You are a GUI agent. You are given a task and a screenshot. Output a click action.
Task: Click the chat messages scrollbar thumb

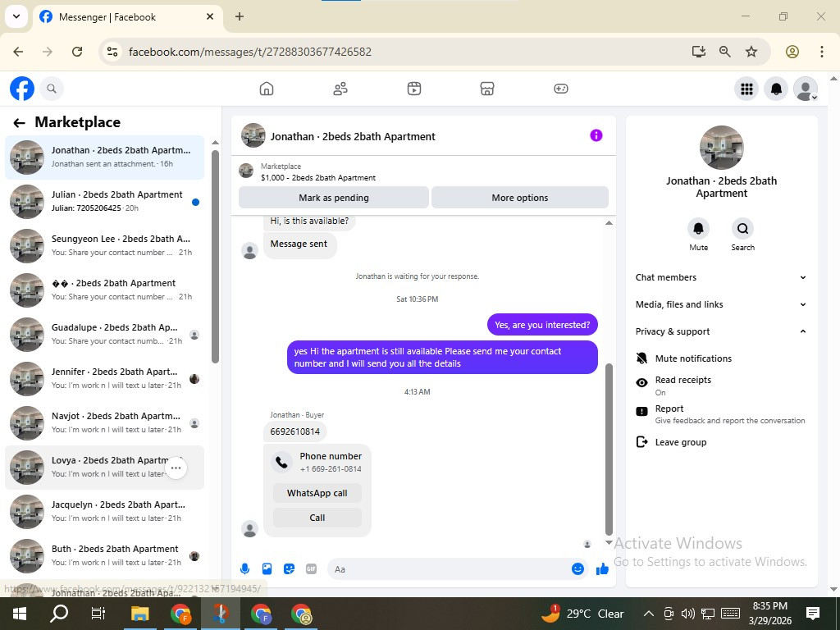[x=609, y=449]
